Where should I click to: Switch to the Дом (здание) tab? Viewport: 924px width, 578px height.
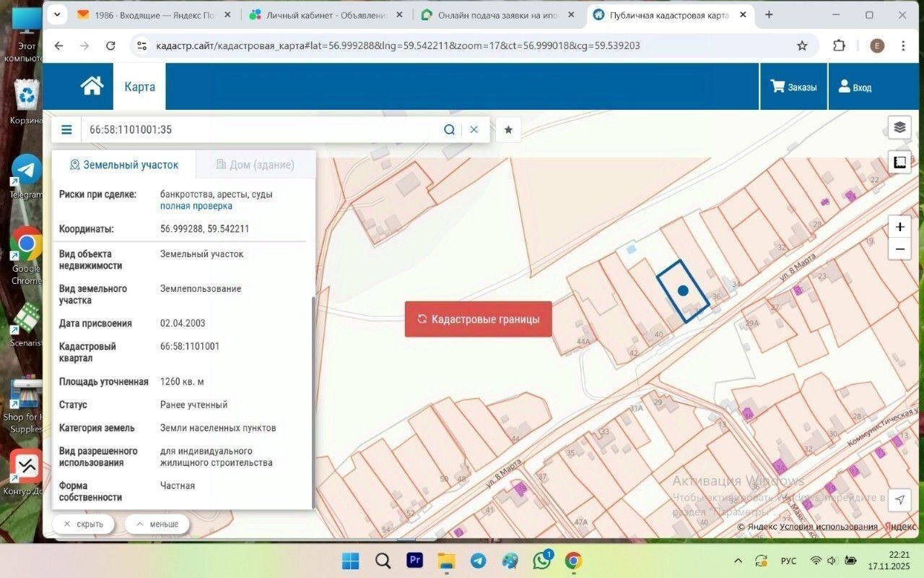click(x=256, y=165)
